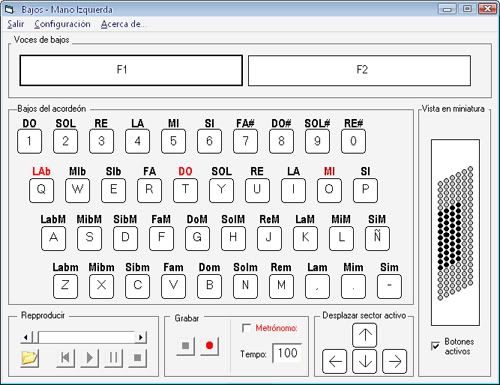Play the DO bass with key 1
This screenshot has width=500, height=385.
coord(30,141)
